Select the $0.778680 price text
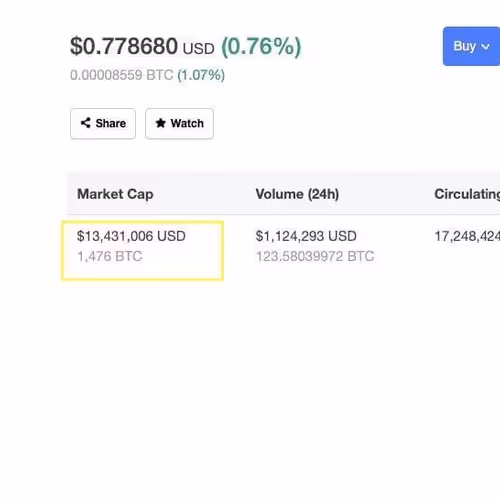Screen dimensions: 500x500 pyautogui.click(x=124, y=46)
